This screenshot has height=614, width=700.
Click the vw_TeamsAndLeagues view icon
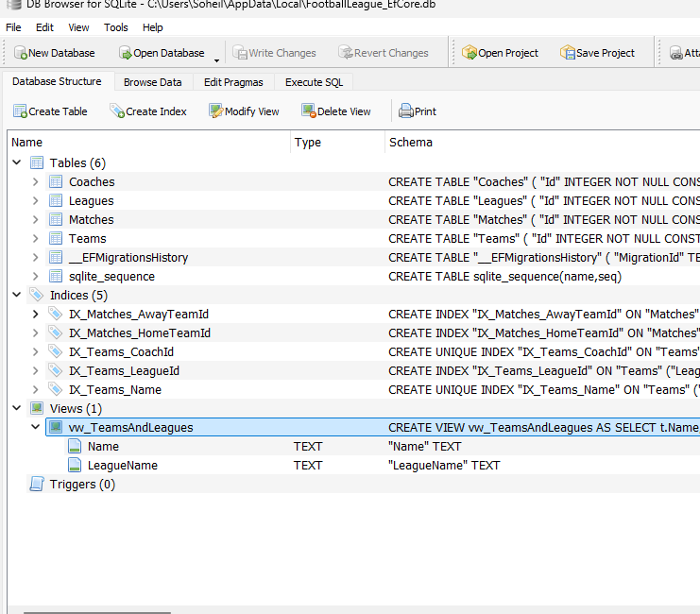(56, 427)
